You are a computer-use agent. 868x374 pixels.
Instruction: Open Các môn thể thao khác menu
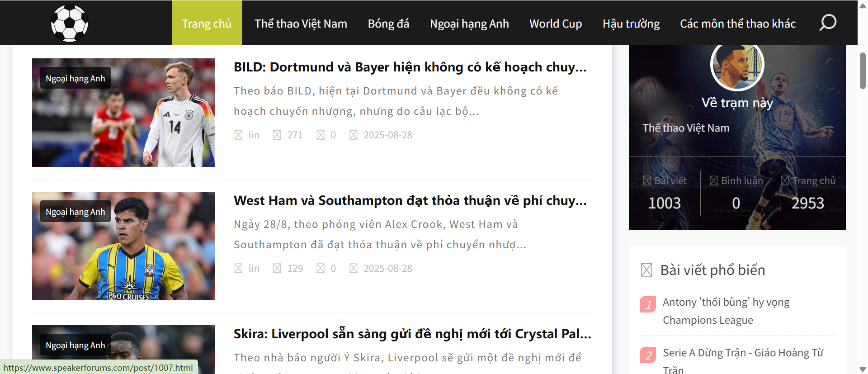point(738,24)
